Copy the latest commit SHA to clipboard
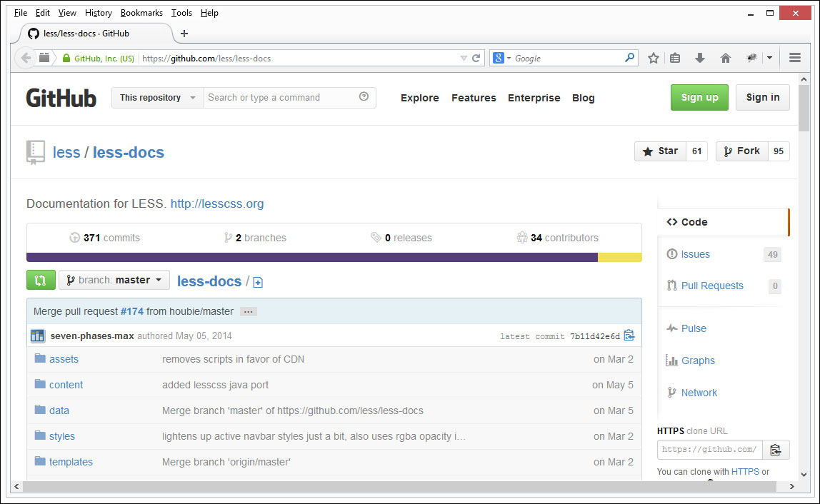Image resolution: width=820 pixels, height=504 pixels. 629,336
